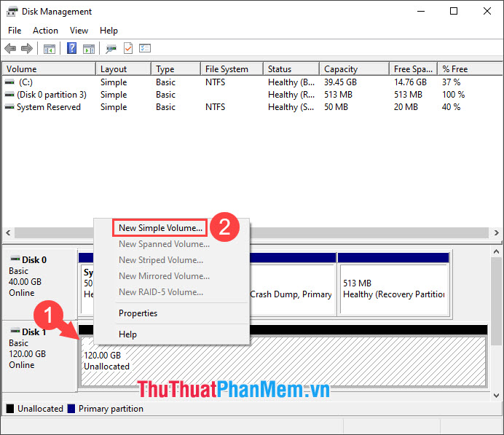504x435 pixels.
Task: Click the Disk 0 label icon
Action: [15, 259]
